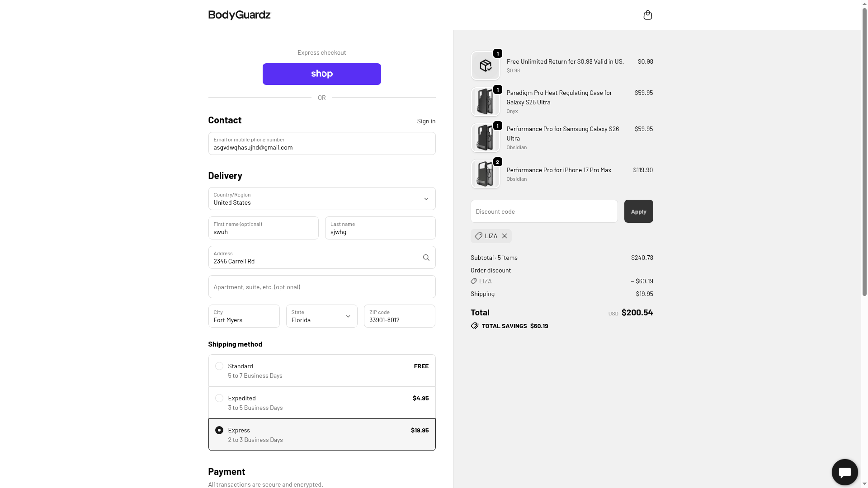Click the BodyGuardz logo
This screenshot has width=868, height=488.
[x=239, y=15]
